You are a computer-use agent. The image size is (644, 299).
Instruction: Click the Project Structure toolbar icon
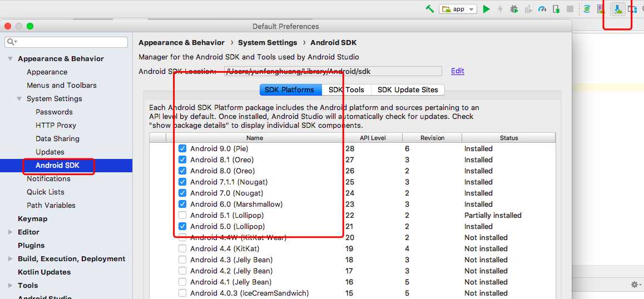point(632,9)
